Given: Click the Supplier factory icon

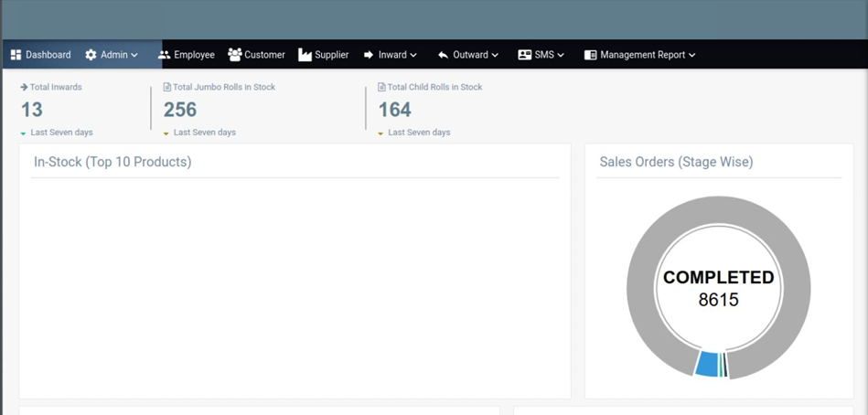Looking at the screenshot, I should tap(305, 55).
